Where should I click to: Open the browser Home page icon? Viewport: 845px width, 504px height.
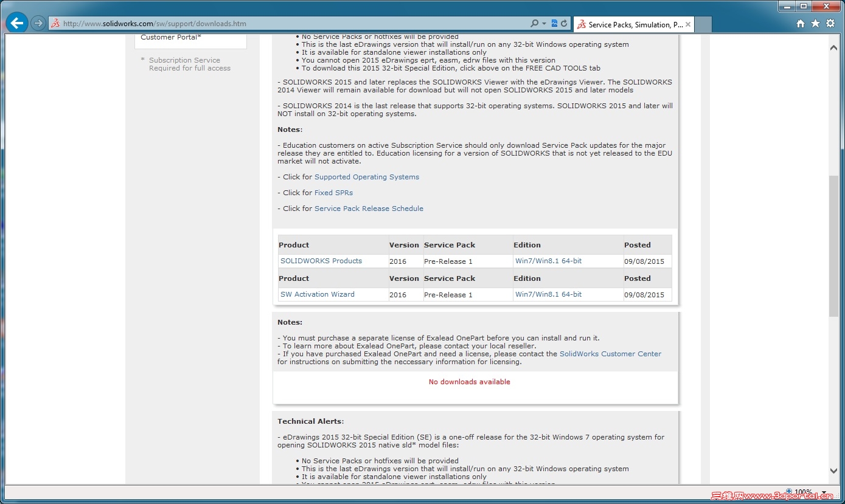[801, 24]
